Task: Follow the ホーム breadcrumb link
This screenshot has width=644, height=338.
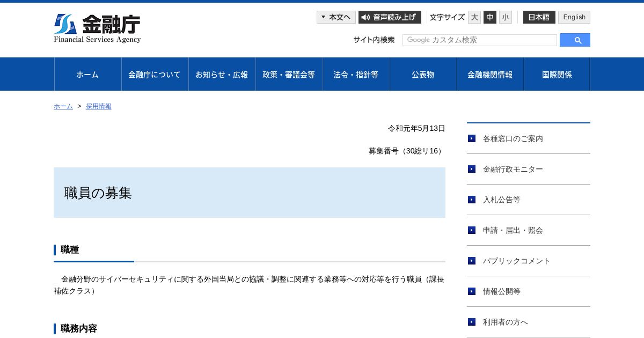Action: pos(63,106)
